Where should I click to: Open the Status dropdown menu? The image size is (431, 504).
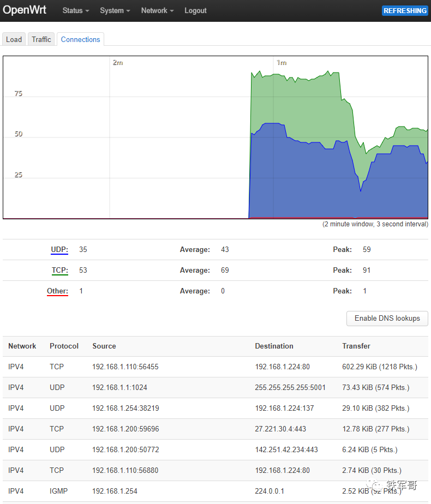75,10
